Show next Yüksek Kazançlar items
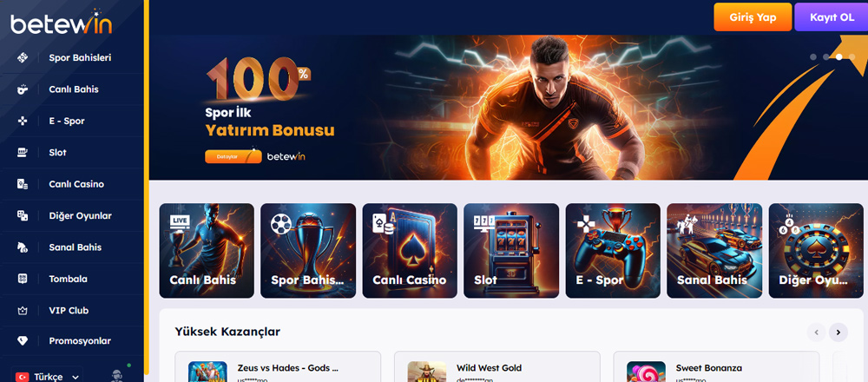This screenshot has width=868, height=382. (x=838, y=333)
